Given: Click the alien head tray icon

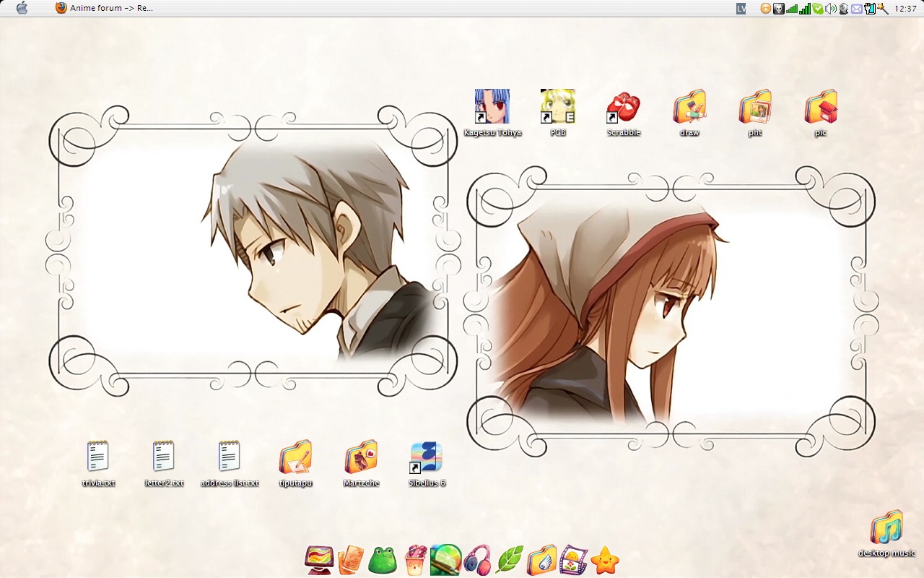Looking at the screenshot, I should tap(779, 9).
